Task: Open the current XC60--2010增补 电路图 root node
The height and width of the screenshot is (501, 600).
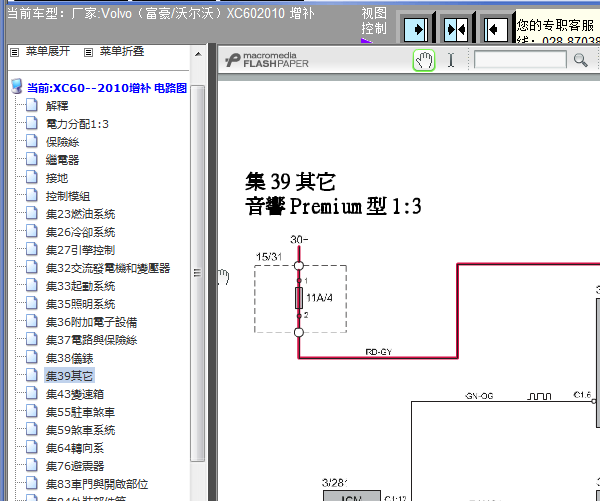Action: pyautogui.click(x=107, y=88)
